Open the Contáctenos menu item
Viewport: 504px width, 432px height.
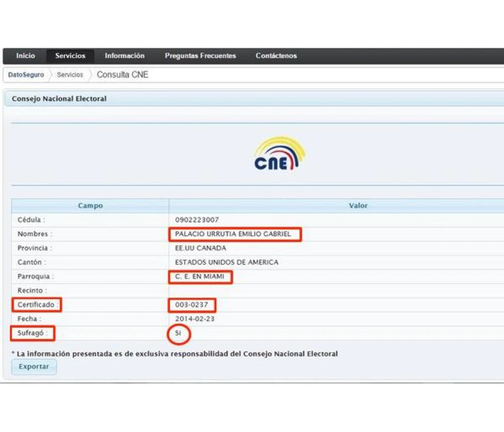coord(276,56)
